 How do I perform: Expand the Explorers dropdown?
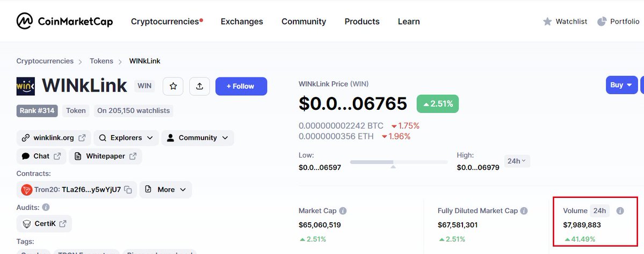pyautogui.click(x=126, y=138)
